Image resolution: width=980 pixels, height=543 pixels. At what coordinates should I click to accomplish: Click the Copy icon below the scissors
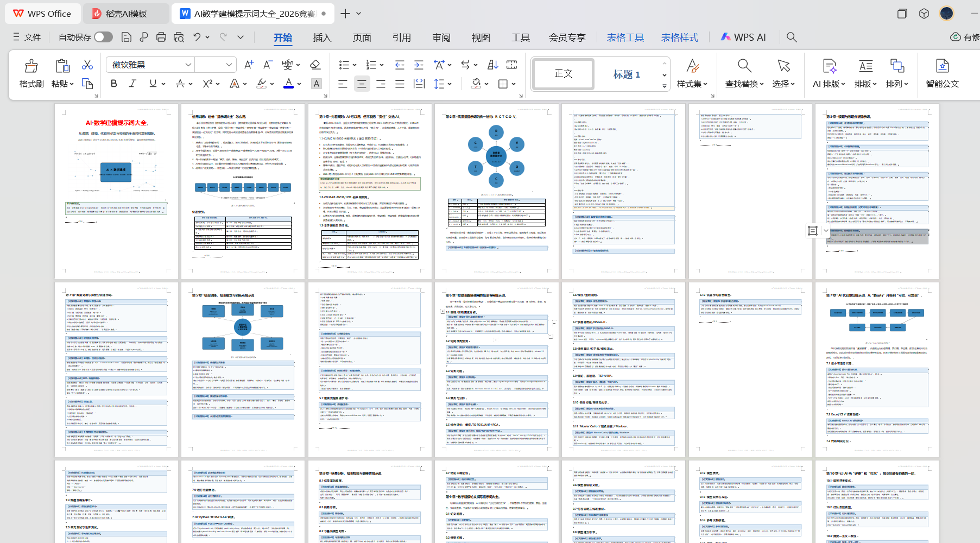point(87,84)
